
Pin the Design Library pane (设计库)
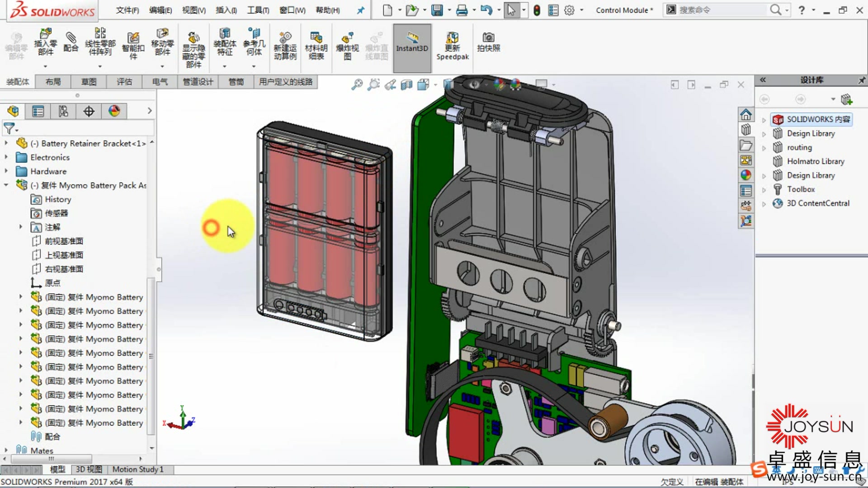coord(862,80)
